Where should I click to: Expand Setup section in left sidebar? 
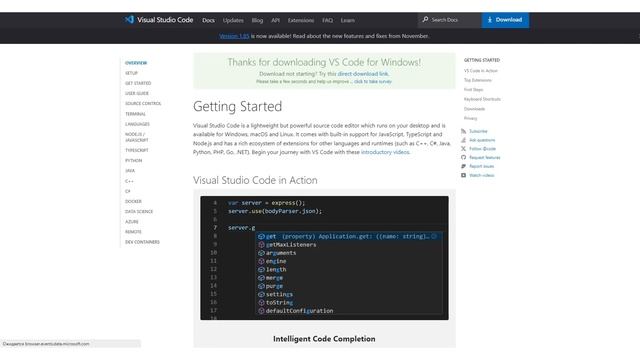[131, 73]
